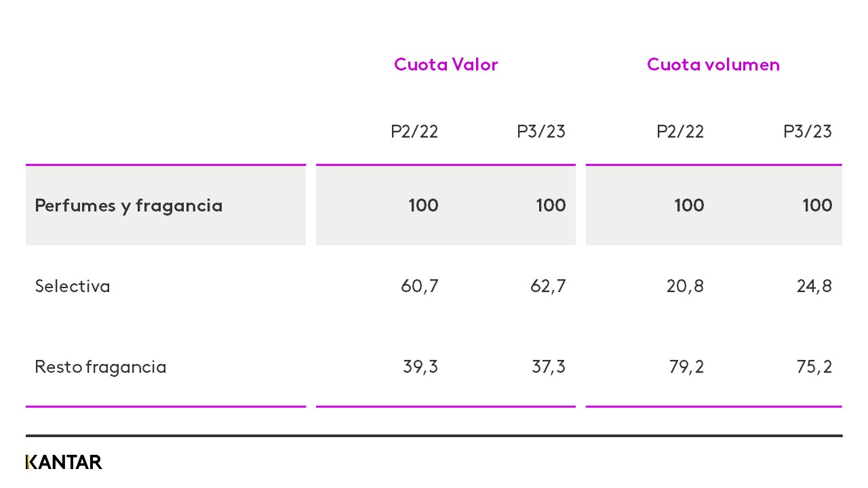Select P3/23 column under Cuota volumen

(x=808, y=131)
